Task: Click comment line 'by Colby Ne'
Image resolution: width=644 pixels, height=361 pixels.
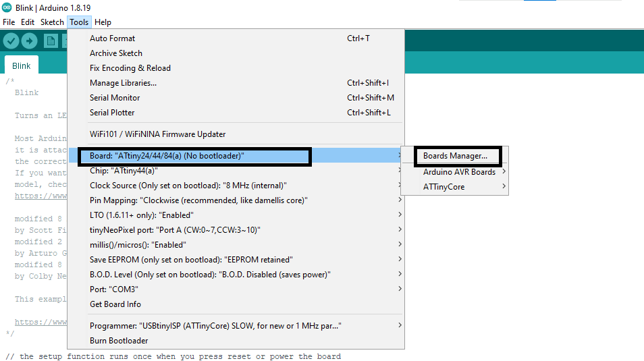Action: point(41,277)
